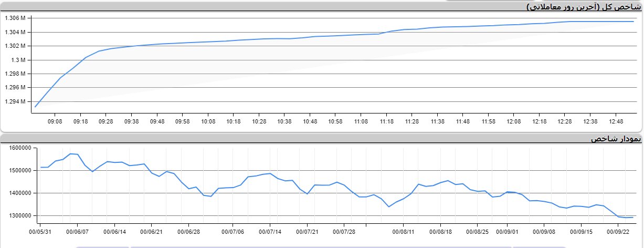Select the 00/06/07 date label
644x248 pixels.
coord(77,231)
